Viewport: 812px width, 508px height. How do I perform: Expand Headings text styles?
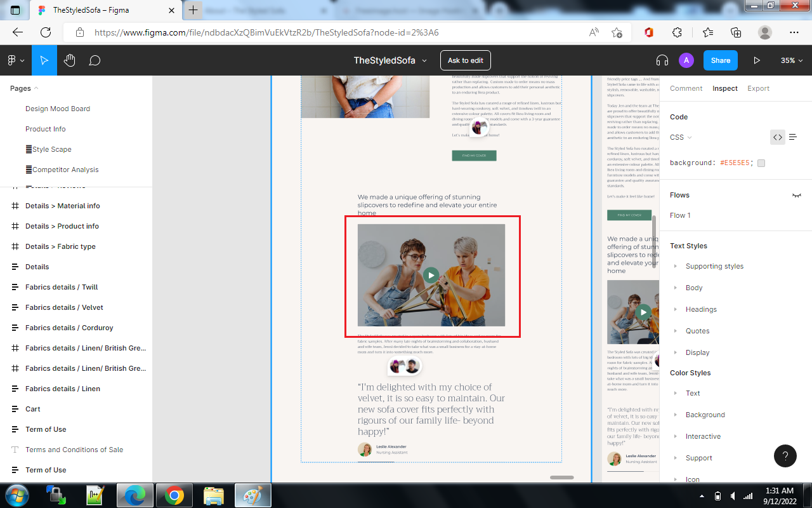[675, 309]
